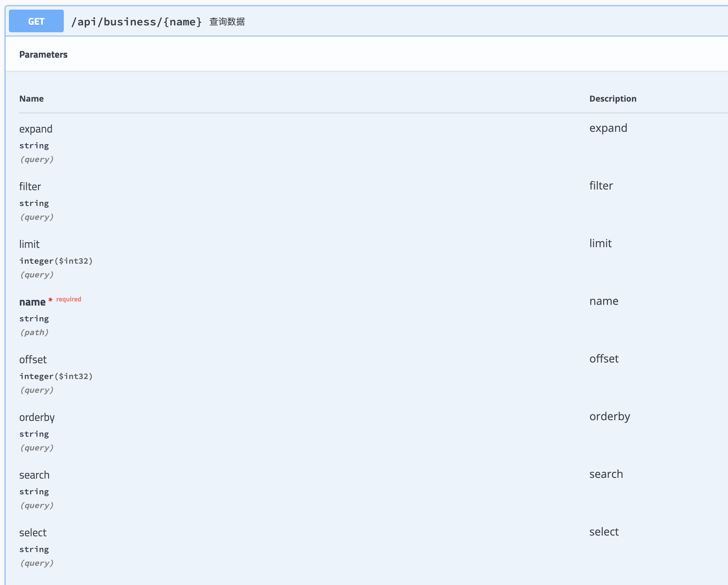The width and height of the screenshot is (728, 585).
Task: Click the orderby parameter name
Action: [37, 417]
